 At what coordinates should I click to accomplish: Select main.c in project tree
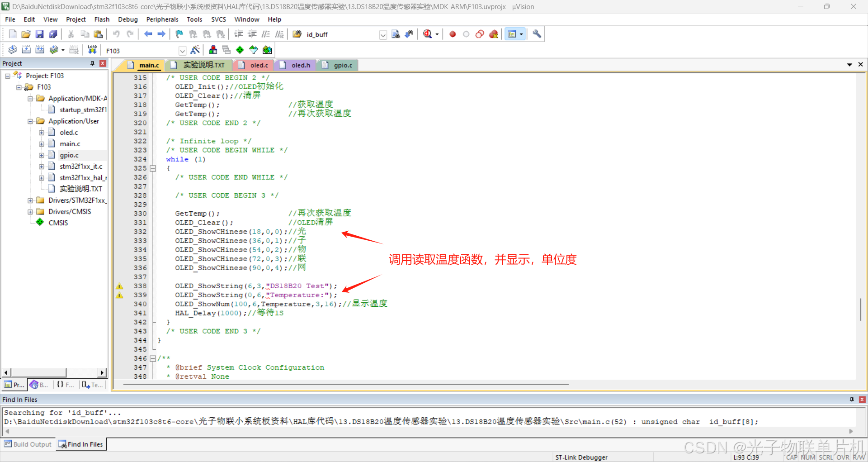tap(70, 144)
